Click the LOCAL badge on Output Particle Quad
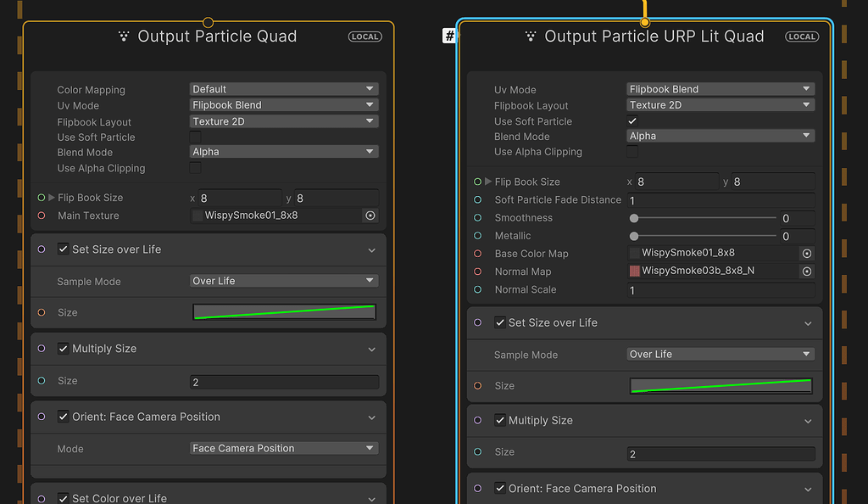This screenshot has width=868, height=504. [364, 36]
